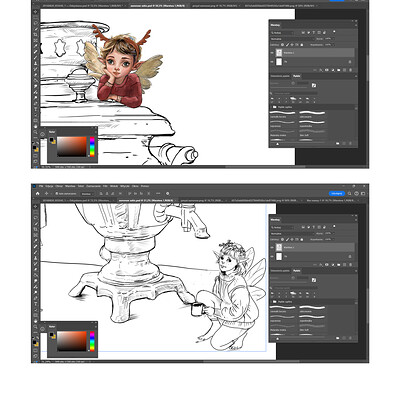This screenshot has width=400, height=400.
Task: Toggle lock image pixels brush icon in lower window
Action: (287, 239)
